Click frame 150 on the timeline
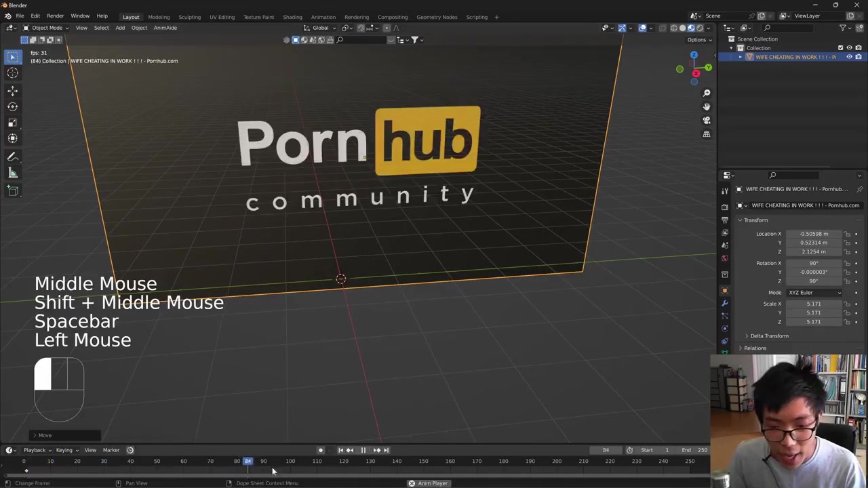 point(423,462)
